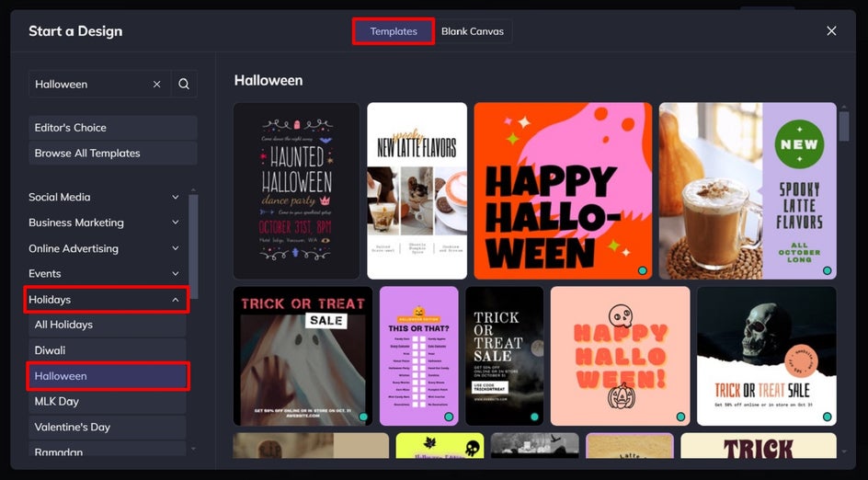
Task: Select the MLK Day subcategory
Action: click(x=108, y=402)
